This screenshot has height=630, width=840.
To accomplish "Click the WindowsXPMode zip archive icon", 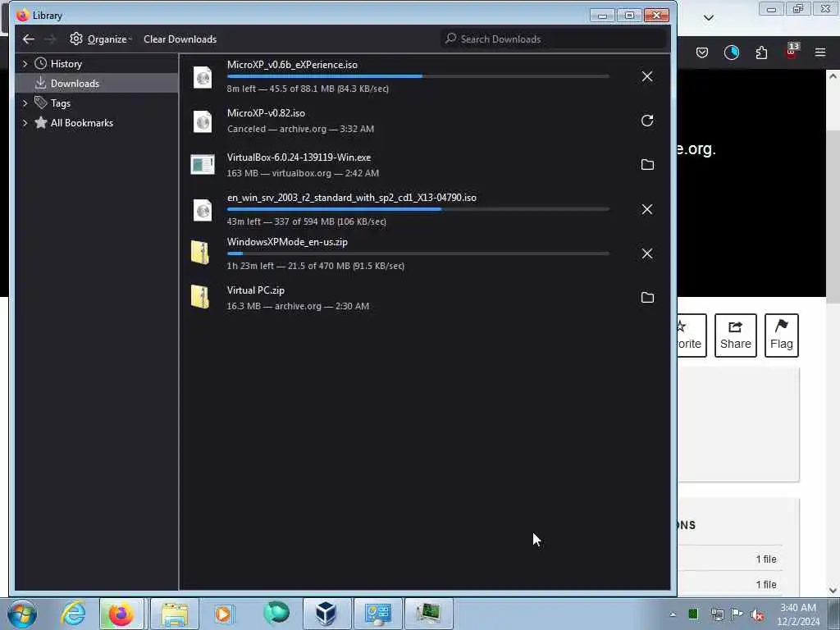I will 200,253.
